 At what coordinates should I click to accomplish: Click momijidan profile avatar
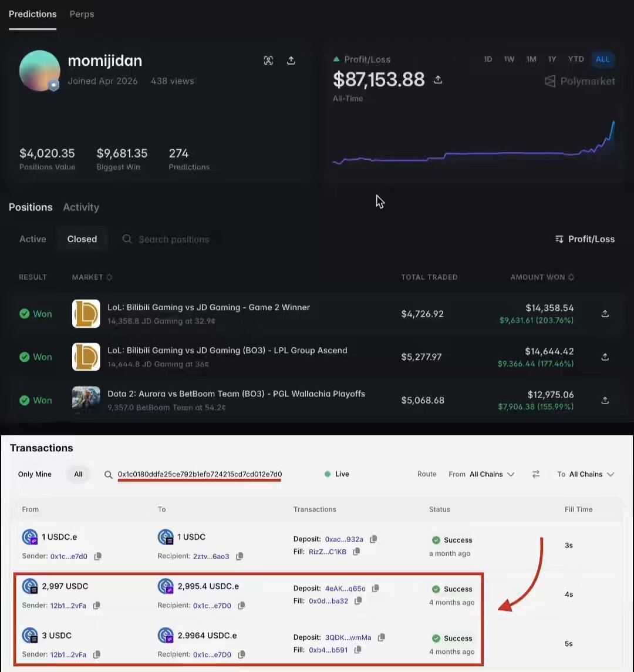(x=39, y=70)
